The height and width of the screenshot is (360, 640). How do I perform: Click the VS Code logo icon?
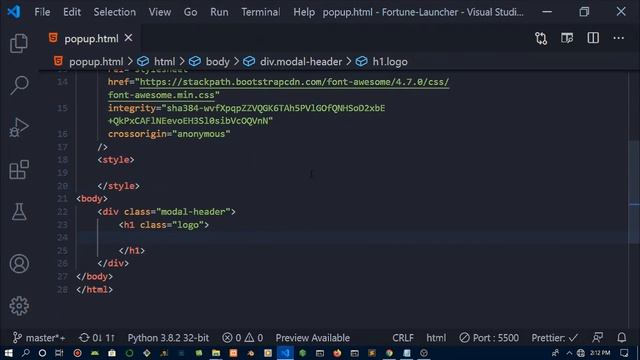[x=13, y=11]
